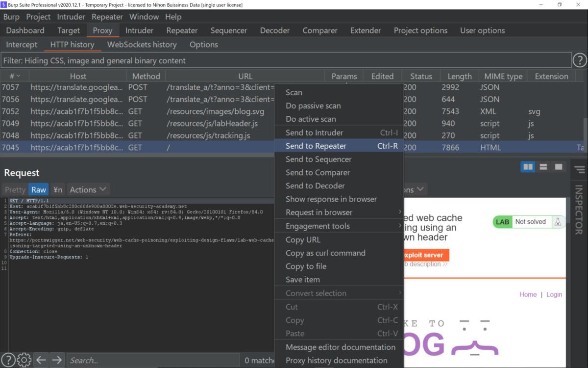Choose Send to Decoder

339,185
